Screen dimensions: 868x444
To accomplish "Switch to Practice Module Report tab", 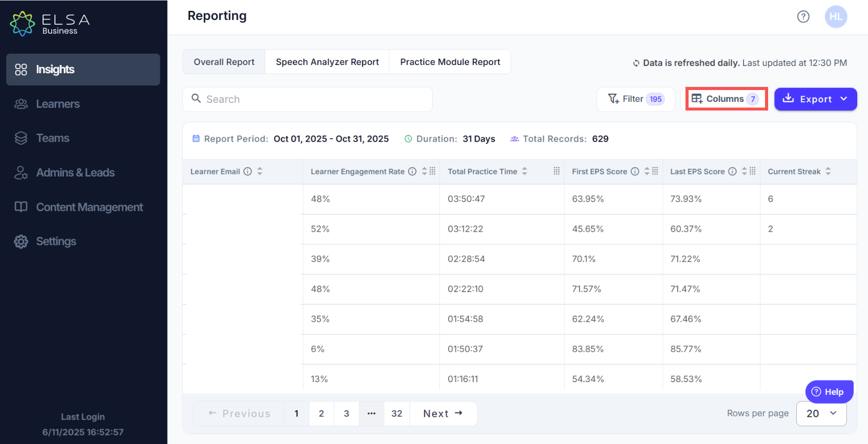I will point(450,62).
